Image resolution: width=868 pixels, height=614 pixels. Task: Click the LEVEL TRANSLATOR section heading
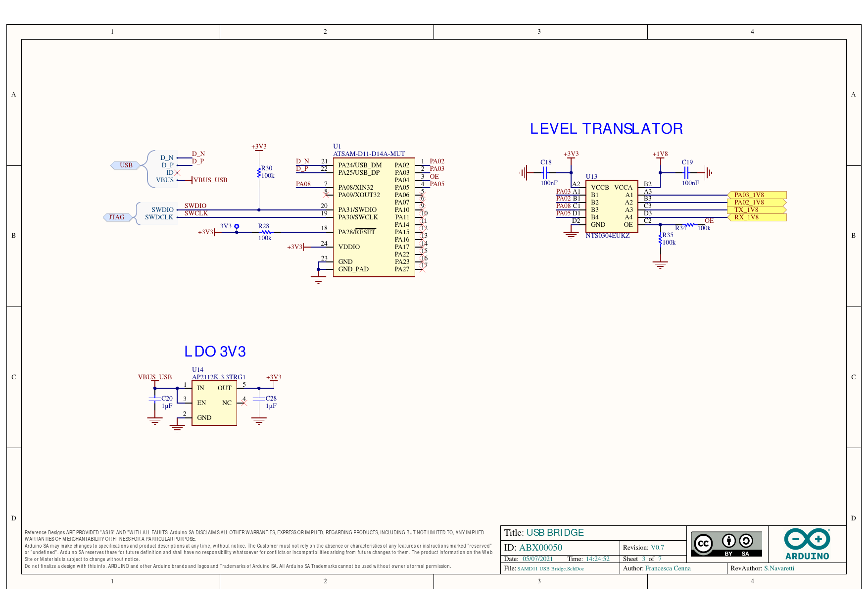(606, 129)
